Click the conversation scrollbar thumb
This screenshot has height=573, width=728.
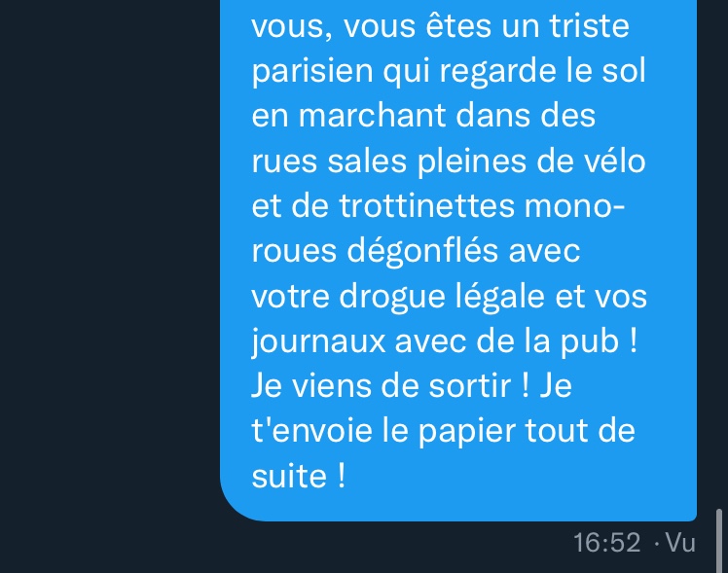click(718, 541)
